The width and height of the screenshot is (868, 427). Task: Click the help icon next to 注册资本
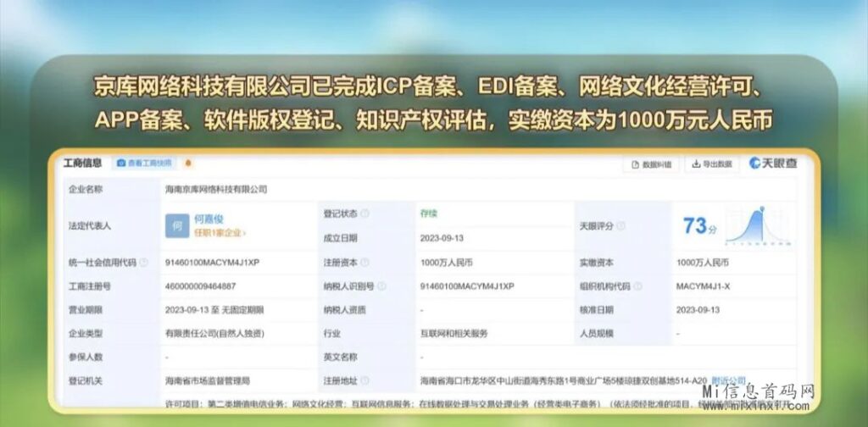coord(365,263)
